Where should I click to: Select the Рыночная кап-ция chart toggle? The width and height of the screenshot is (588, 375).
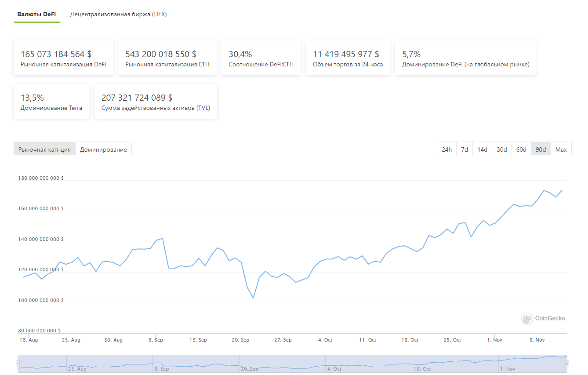click(x=44, y=149)
